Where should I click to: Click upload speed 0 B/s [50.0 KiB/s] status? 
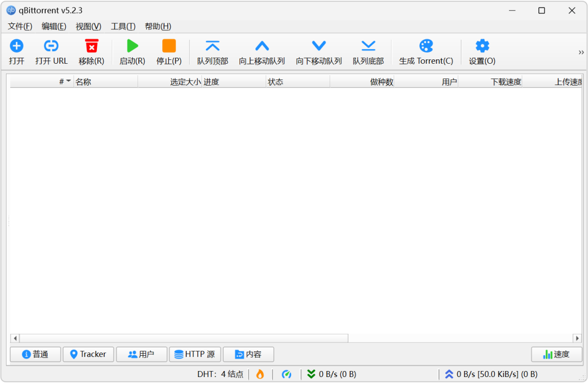(x=491, y=374)
